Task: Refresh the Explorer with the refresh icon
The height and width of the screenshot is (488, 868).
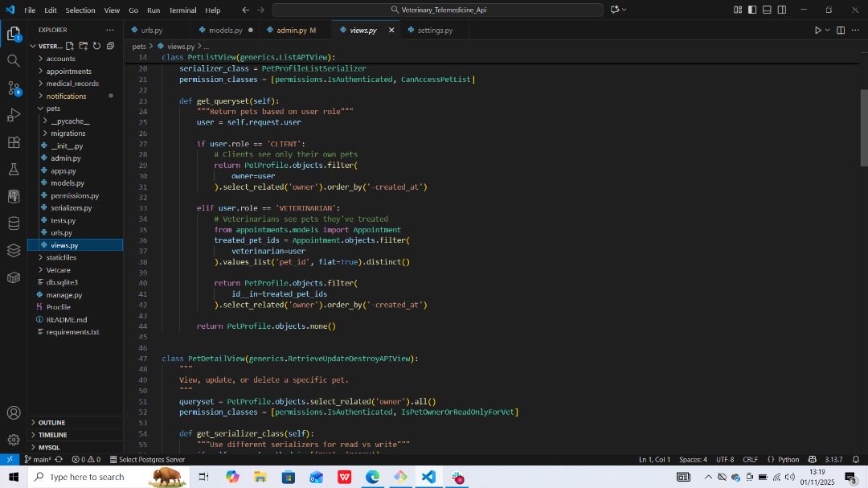Action: pos(96,46)
